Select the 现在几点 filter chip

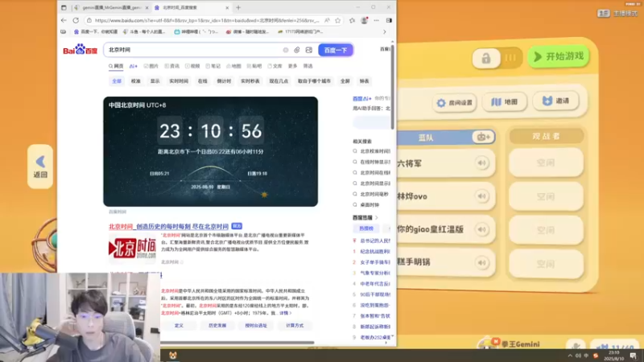(279, 81)
